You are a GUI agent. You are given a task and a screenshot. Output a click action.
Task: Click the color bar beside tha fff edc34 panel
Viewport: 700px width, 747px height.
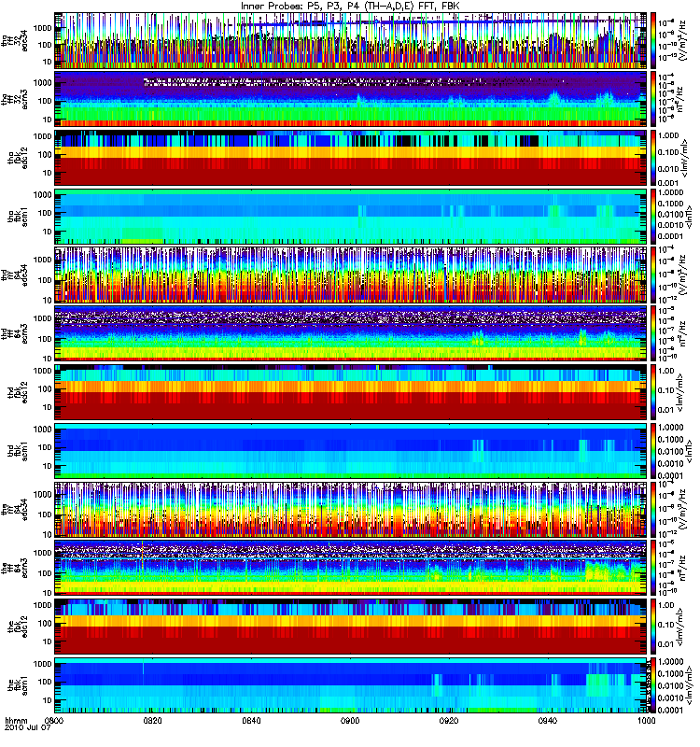tap(653, 40)
